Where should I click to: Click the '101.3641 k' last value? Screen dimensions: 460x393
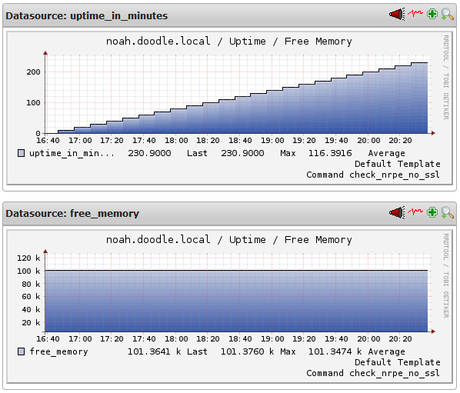click(154, 351)
